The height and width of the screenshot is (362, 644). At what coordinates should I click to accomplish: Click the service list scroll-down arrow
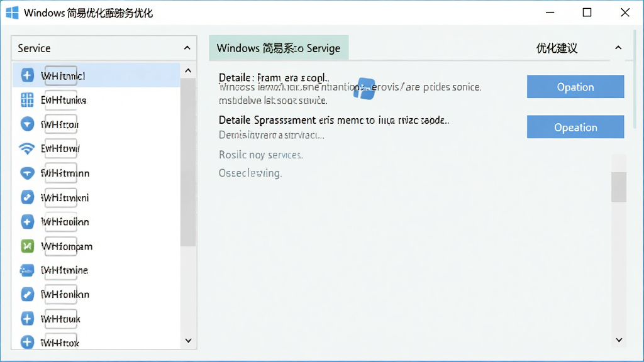click(x=188, y=341)
